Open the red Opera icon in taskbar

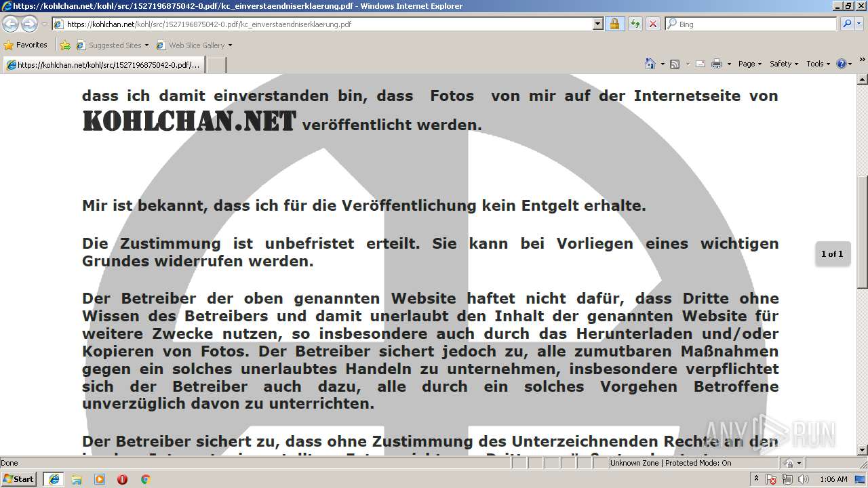tap(122, 479)
